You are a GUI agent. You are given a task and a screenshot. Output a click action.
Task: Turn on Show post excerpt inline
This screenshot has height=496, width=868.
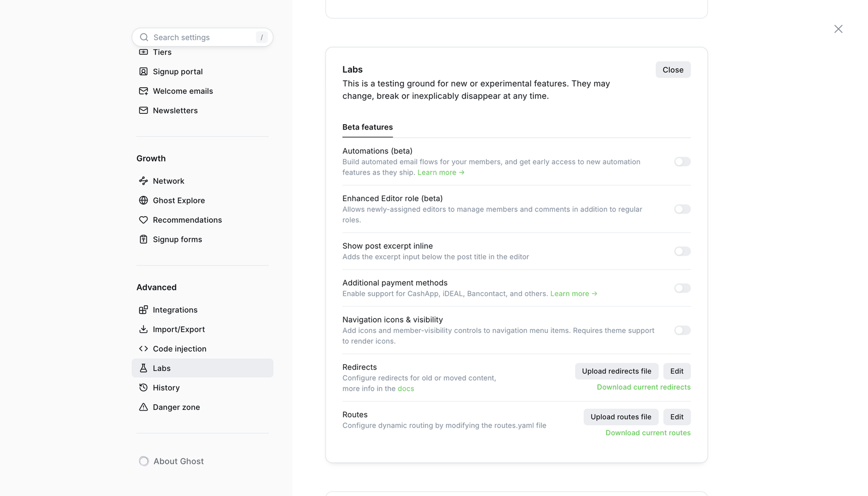pyautogui.click(x=682, y=252)
